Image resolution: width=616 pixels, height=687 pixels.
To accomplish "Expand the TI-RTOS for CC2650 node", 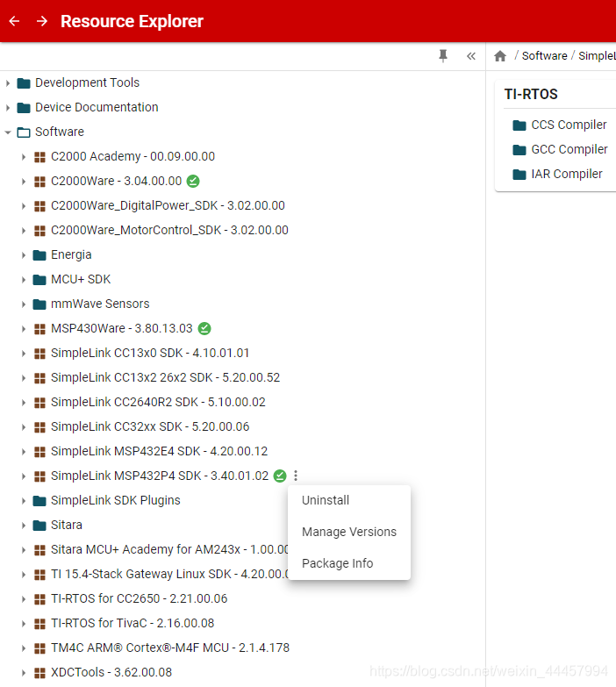I will pyautogui.click(x=23, y=598).
